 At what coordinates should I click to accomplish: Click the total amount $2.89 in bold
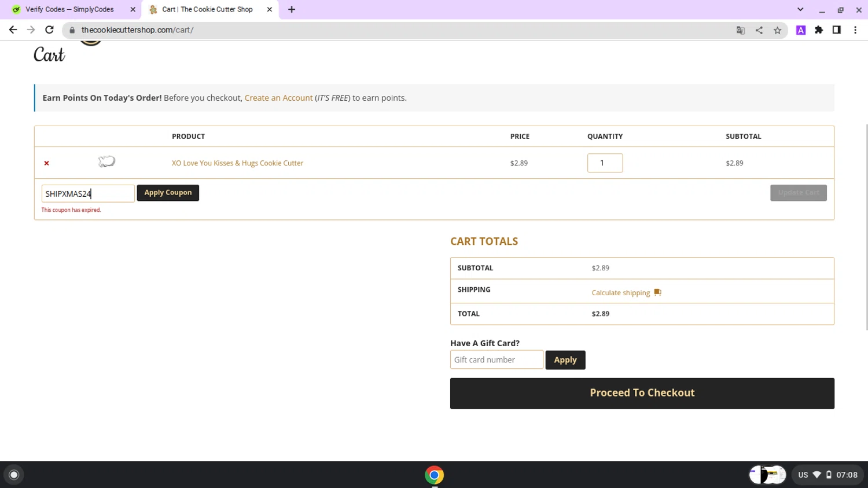click(600, 314)
